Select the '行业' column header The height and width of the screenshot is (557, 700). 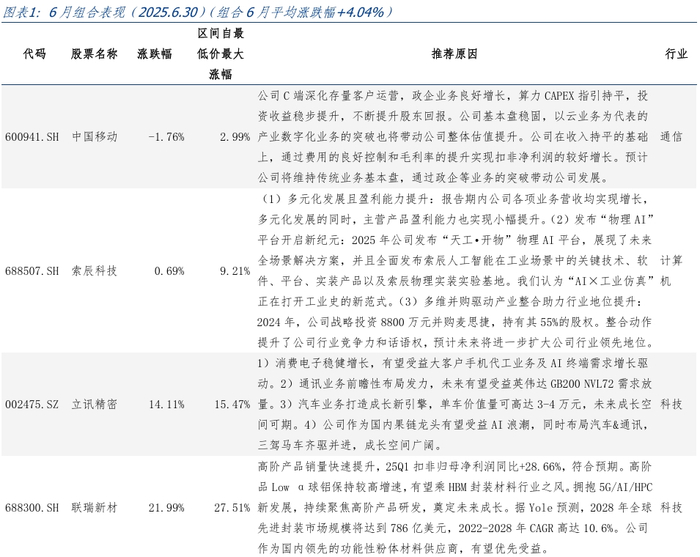pos(676,54)
